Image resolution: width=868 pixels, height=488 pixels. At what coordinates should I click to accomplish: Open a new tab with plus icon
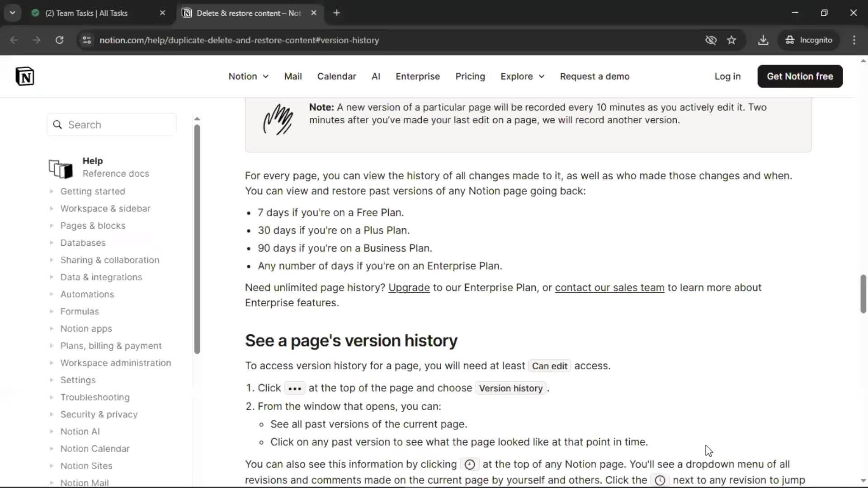point(336,13)
